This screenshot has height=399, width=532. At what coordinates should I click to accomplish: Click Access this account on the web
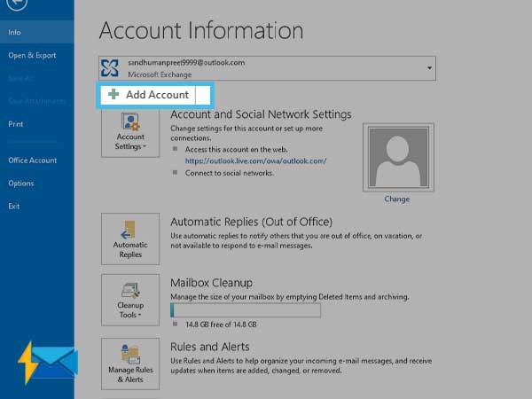[x=237, y=150]
